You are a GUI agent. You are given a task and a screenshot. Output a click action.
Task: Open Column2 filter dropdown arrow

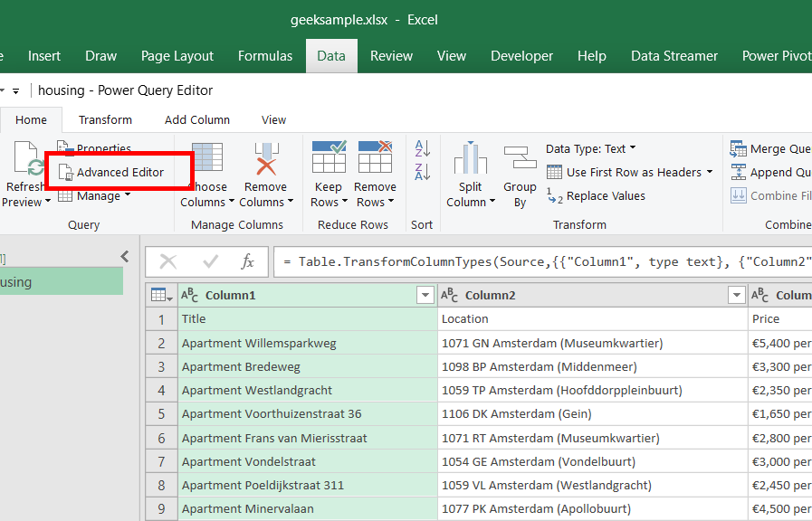[x=736, y=296]
